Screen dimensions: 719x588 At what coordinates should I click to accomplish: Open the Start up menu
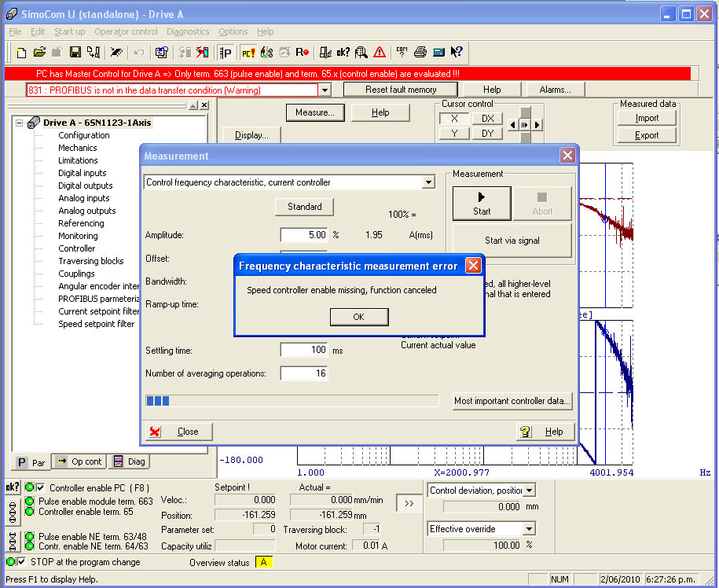tap(70, 31)
